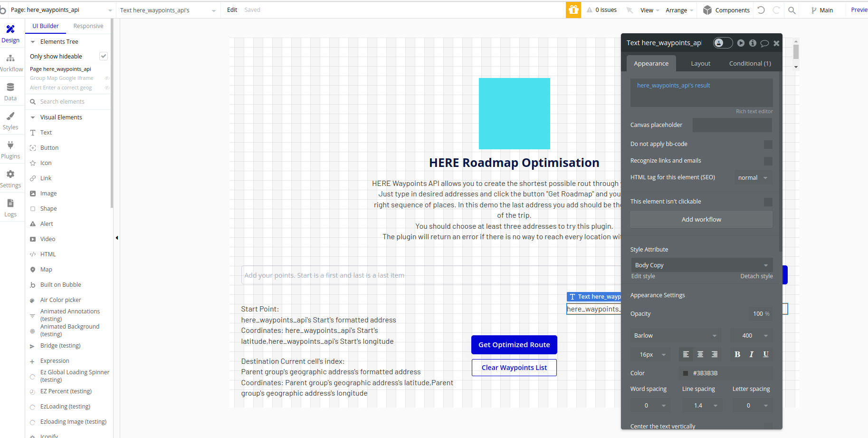Viewport: 868px width, 438px height.
Task: Click the Canvas placeholder field
Action: (732, 125)
